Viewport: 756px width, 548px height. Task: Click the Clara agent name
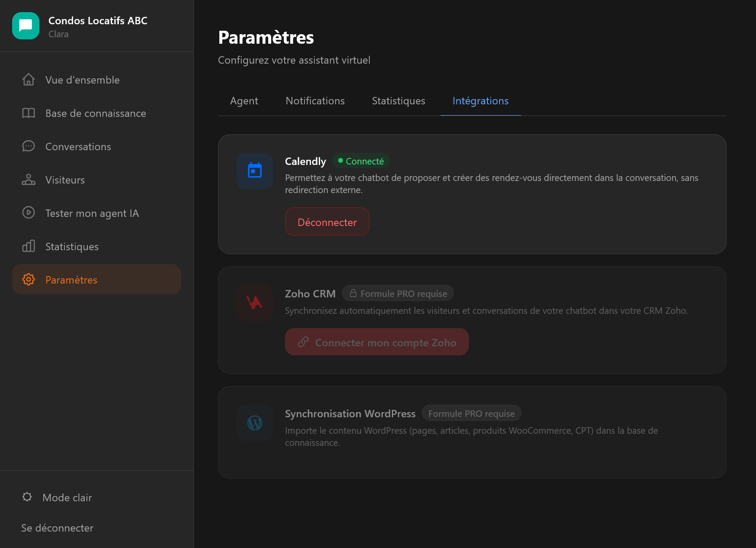click(58, 34)
